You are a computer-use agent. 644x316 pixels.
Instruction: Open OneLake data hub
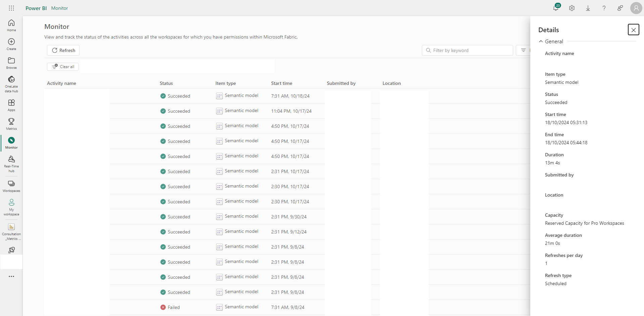(11, 84)
